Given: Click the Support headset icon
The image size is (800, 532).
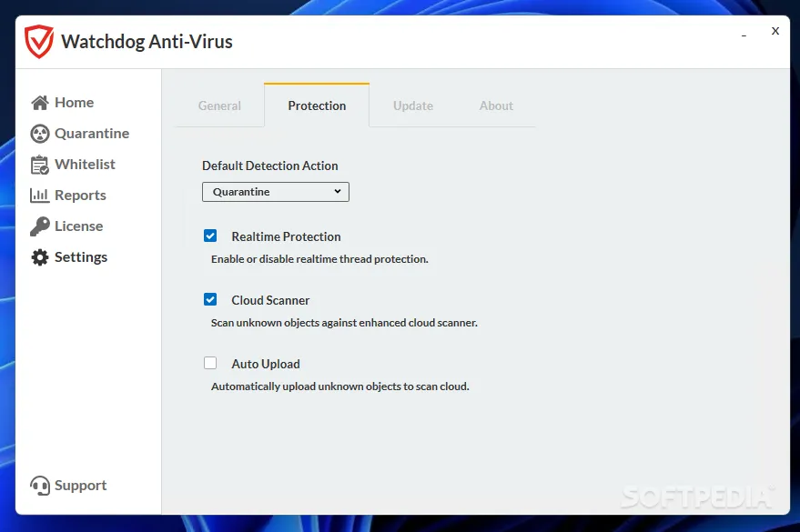Looking at the screenshot, I should (40, 486).
